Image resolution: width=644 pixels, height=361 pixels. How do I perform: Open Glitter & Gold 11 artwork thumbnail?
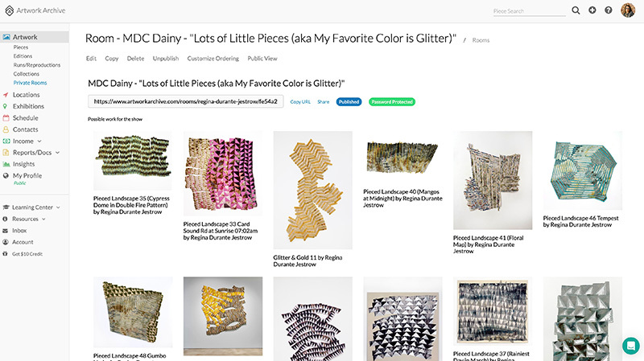[313, 191]
